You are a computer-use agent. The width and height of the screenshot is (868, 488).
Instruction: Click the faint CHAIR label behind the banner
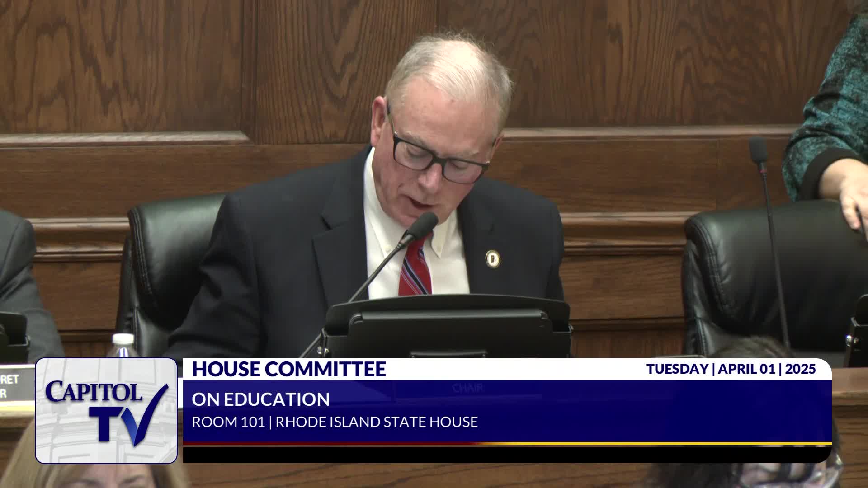[x=467, y=388]
